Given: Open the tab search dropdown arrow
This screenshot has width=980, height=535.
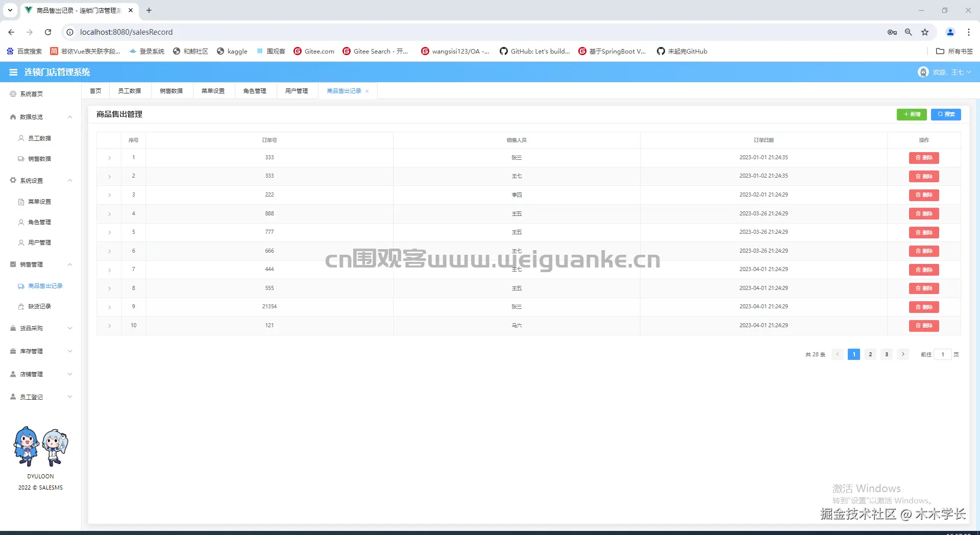Looking at the screenshot, I should [10, 10].
